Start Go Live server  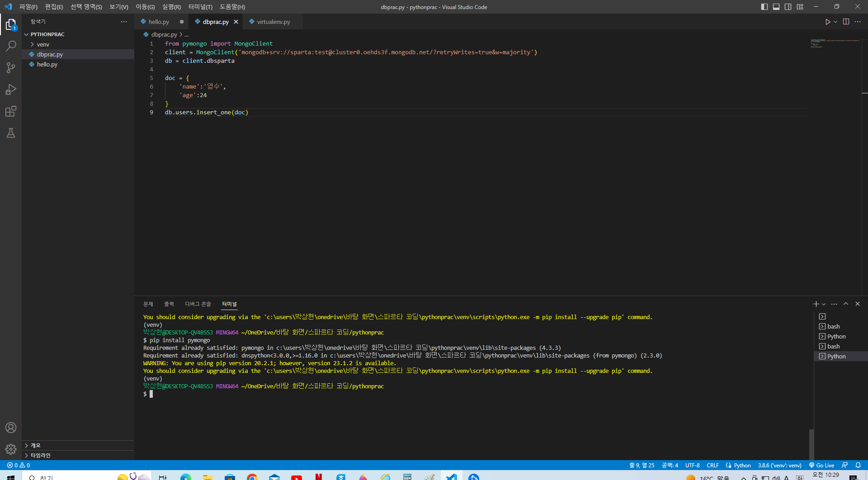pos(821,465)
